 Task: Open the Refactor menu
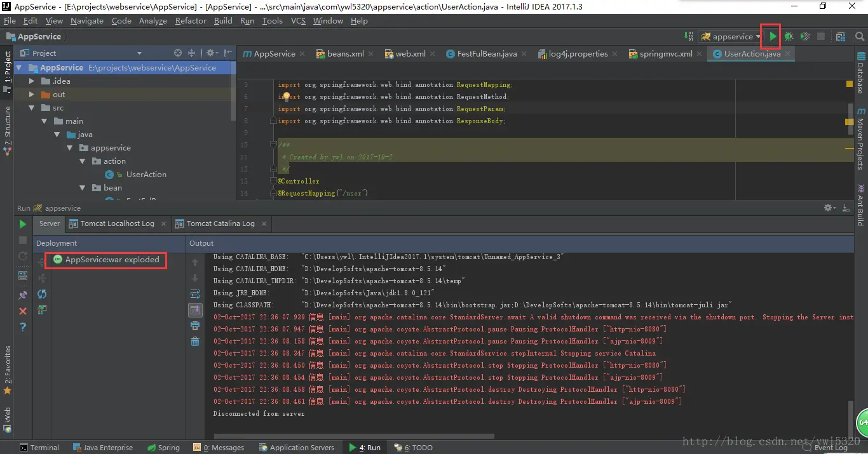coord(191,21)
